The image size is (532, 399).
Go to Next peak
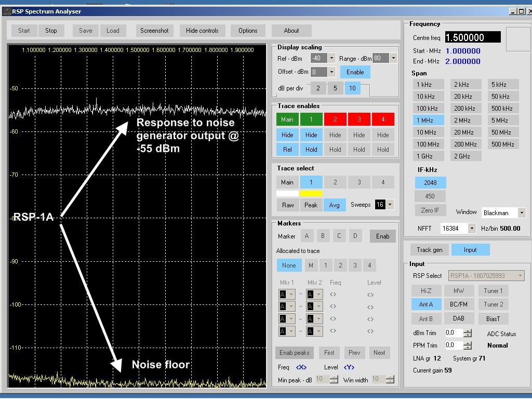click(379, 353)
